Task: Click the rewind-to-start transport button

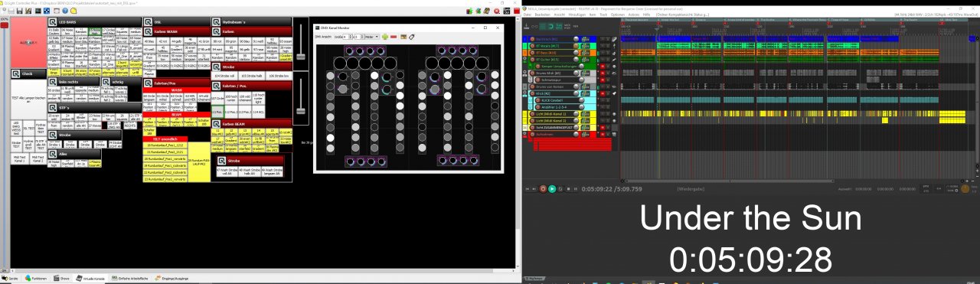Action: pyautogui.click(x=528, y=189)
